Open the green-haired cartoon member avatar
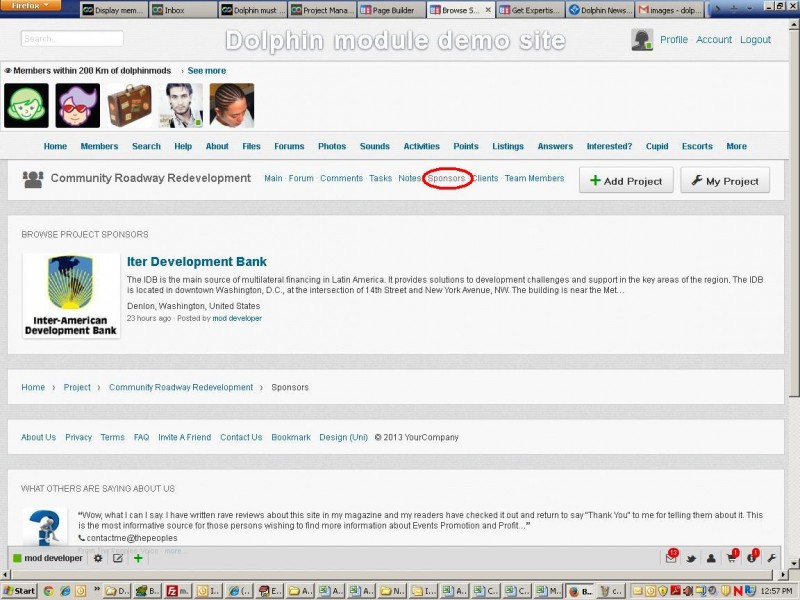 click(x=27, y=106)
